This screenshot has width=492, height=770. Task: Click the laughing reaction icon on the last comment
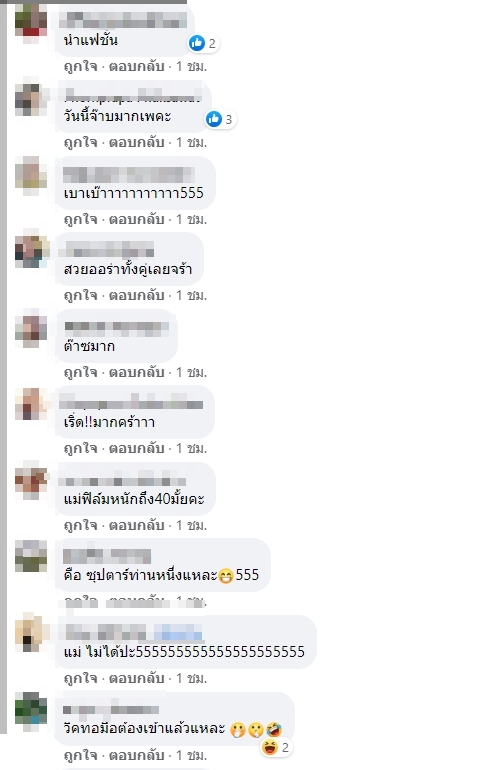point(270,747)
